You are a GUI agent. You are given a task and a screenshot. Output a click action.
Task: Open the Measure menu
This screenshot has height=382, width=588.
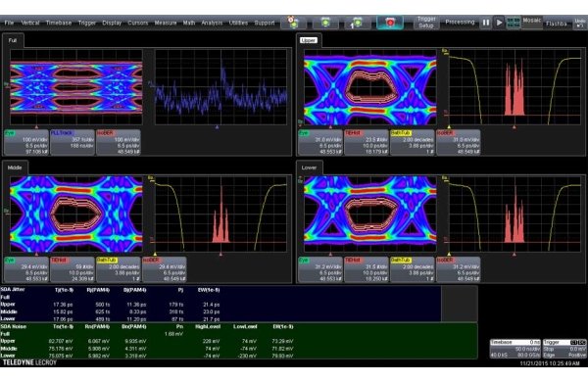click(x=166, y=23)
